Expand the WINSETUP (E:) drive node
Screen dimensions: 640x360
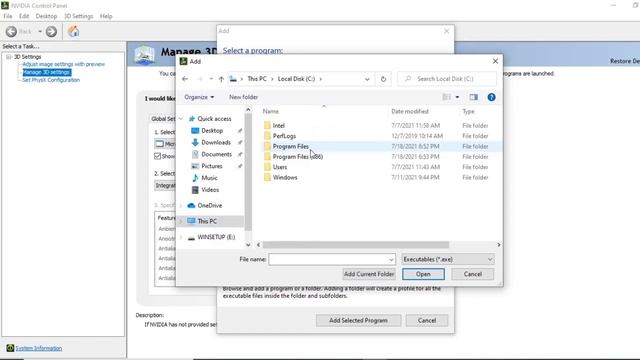181,237
